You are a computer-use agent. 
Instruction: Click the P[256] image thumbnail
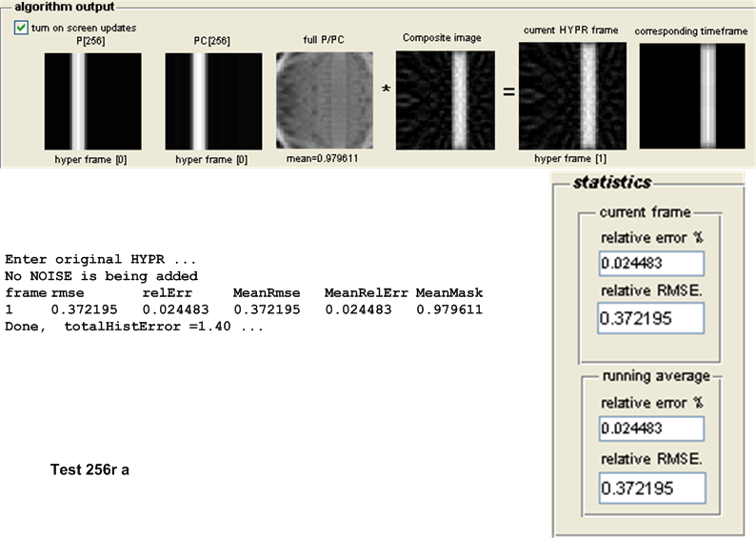click(93, 101)
